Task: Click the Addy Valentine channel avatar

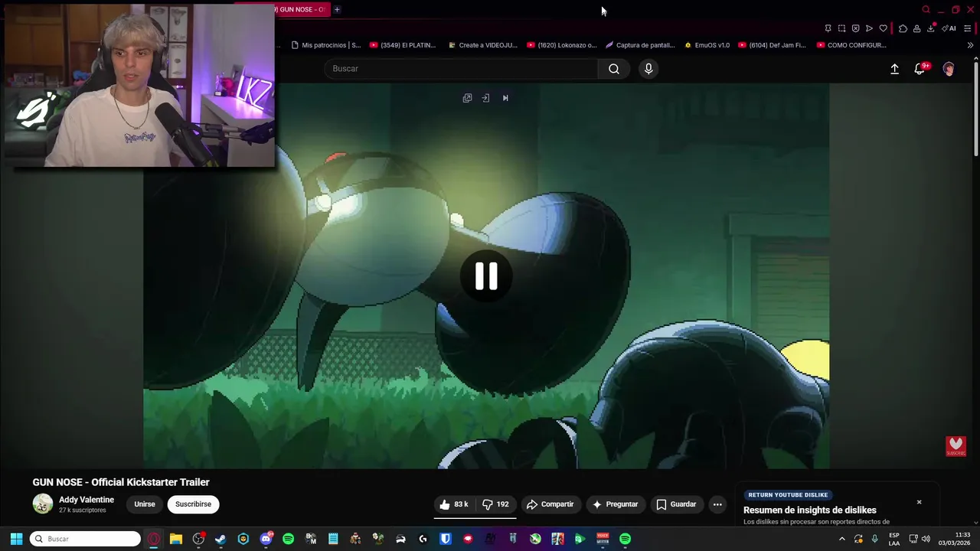Action: [43, 504]
